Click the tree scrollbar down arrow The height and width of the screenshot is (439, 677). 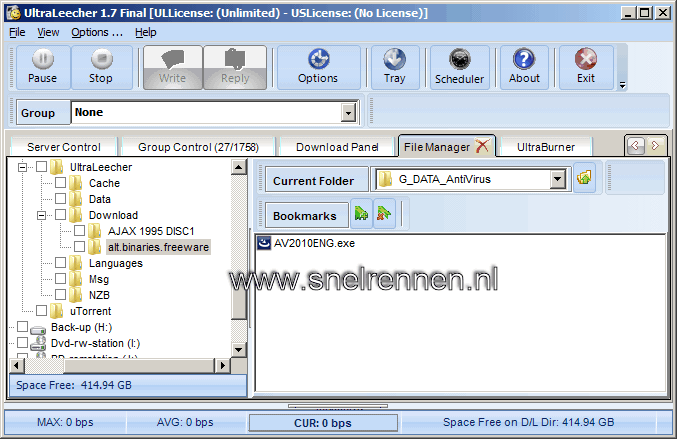pos(239,349)
